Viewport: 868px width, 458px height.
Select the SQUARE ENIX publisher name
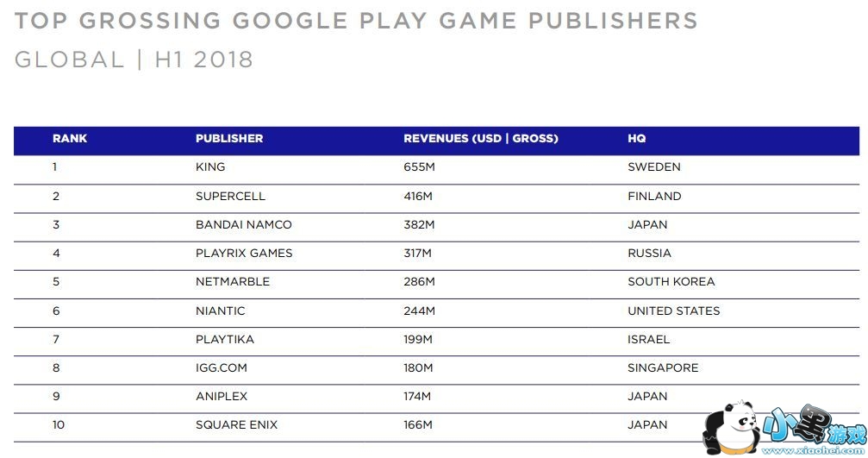click(237, 424)
